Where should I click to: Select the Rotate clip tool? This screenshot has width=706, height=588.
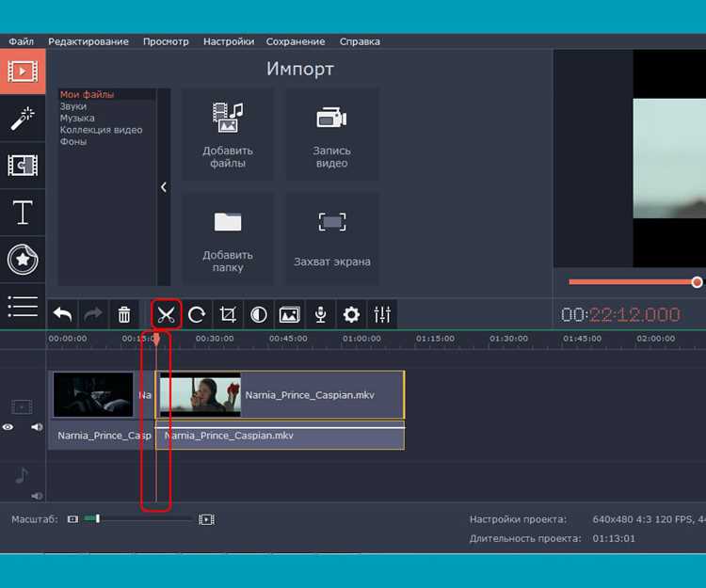pos(197,314)
